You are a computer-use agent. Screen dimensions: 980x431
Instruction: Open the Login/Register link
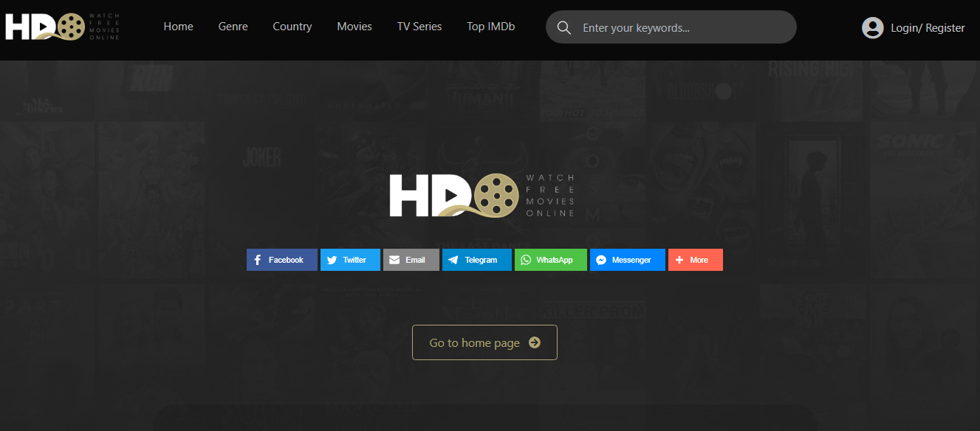coord(928,27)
